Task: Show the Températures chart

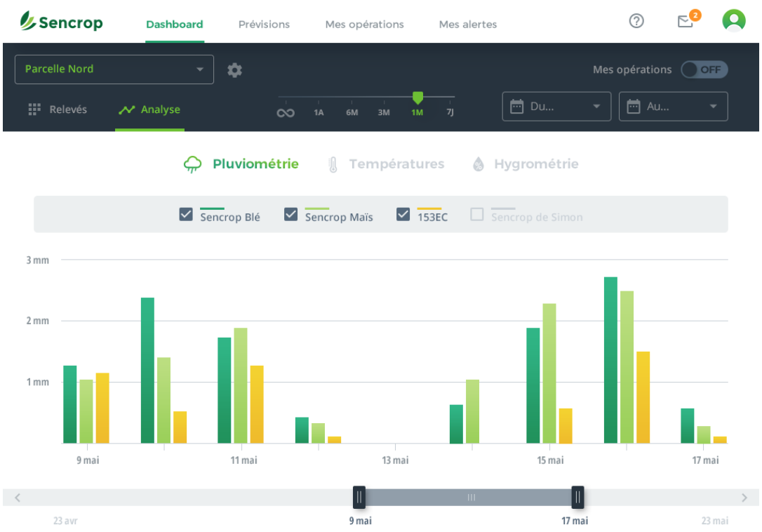Action: coord(387,164)
